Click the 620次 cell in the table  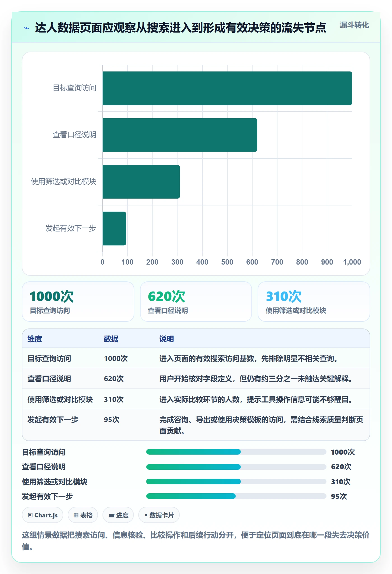coord(114,379)
